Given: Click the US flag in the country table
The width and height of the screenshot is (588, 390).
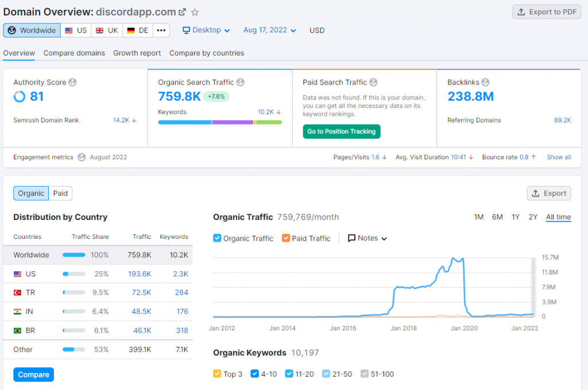Looking at the screenshot, I should [17, 274].
